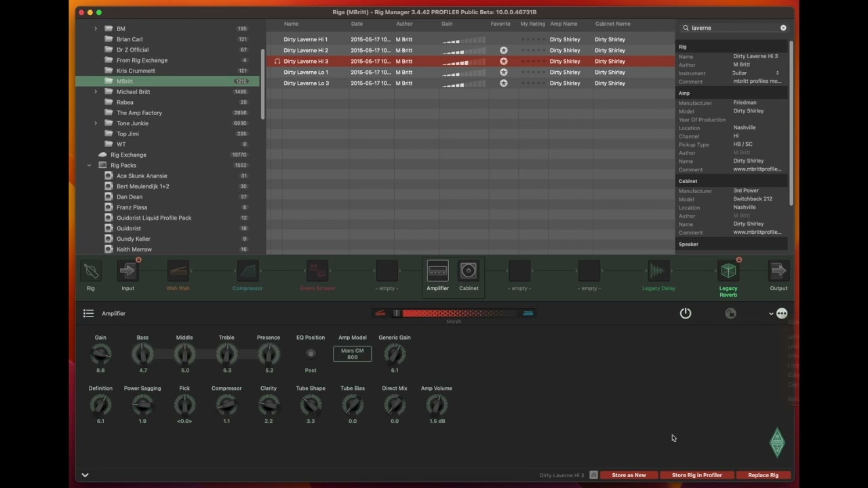Adjust the Amp Volume knob
The width and height of the screenshot is (868, 488).
[437, 405]
